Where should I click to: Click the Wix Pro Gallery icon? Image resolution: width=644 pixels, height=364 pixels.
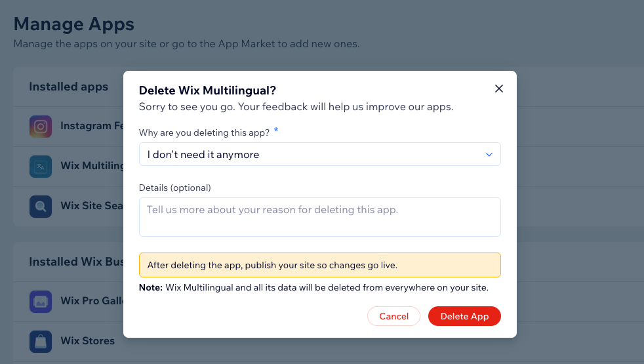click(x=41, y=302)
